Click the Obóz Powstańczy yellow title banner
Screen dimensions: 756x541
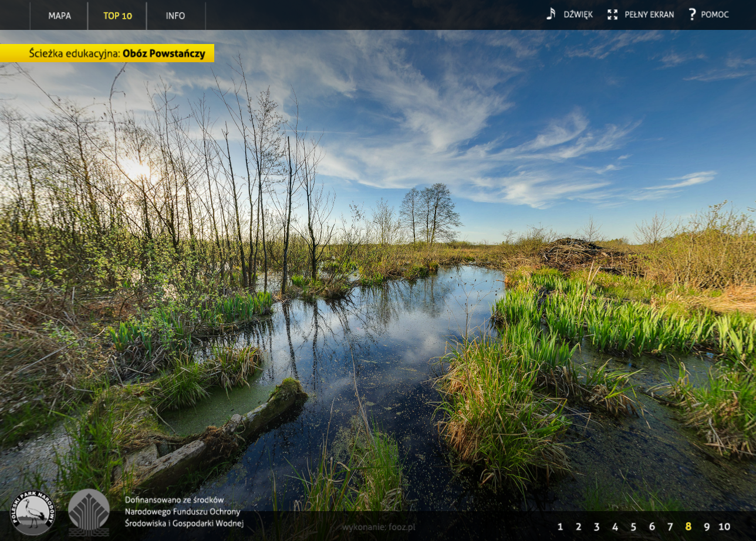pos(107,53)
